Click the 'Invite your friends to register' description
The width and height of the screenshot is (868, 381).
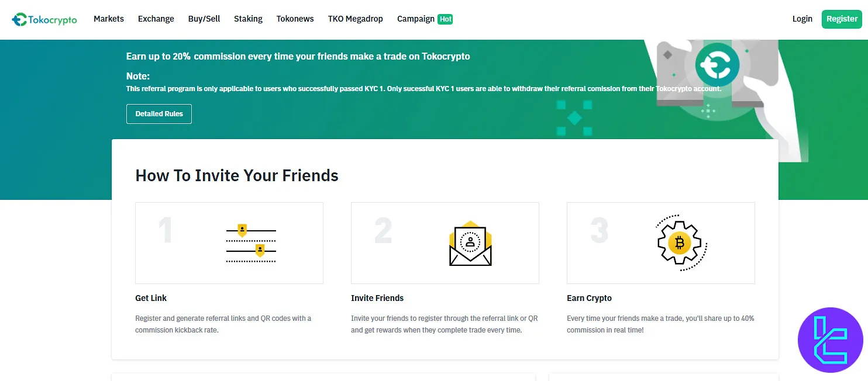click(445, 324)
